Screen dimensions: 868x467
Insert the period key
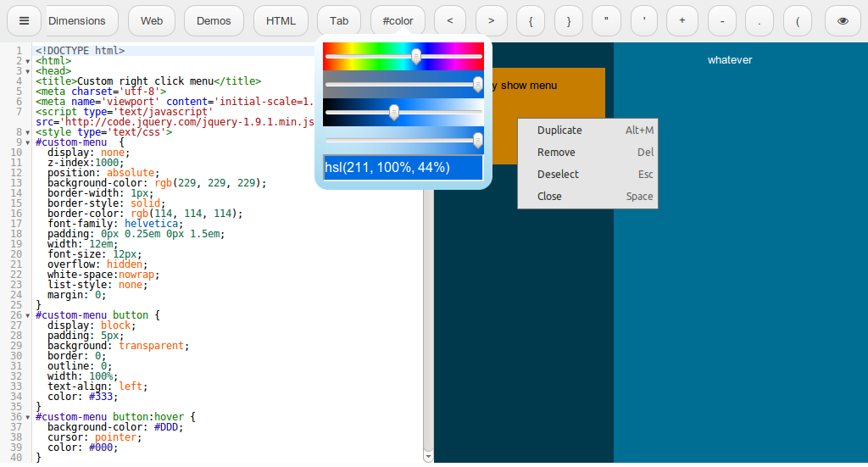click(x=759, y=21)
